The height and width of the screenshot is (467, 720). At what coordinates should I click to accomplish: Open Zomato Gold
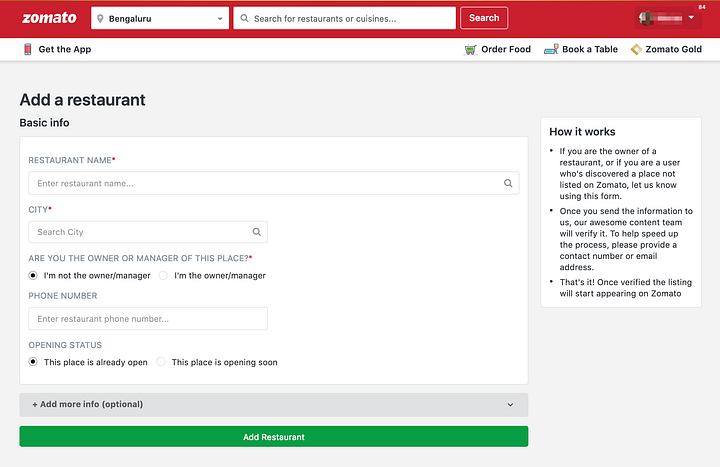(673, 49)
